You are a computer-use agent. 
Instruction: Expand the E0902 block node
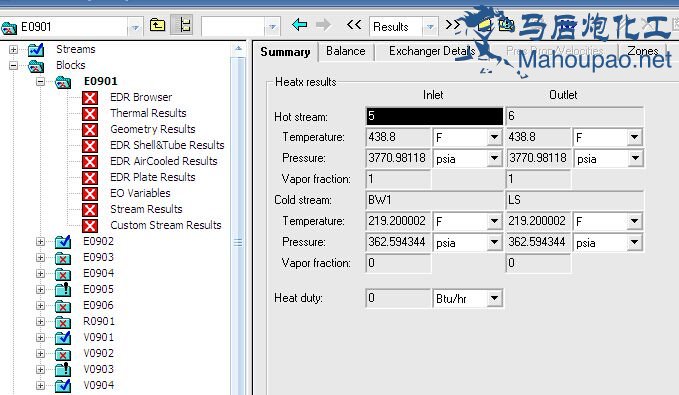40,242
